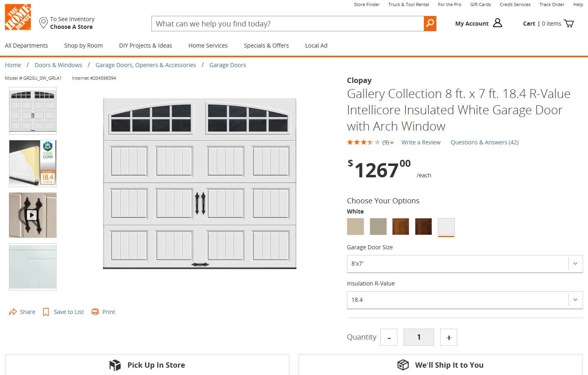Screen dimensions: 588x375
Task: Decrease quantity with the minus button
Action: (389, 337)
